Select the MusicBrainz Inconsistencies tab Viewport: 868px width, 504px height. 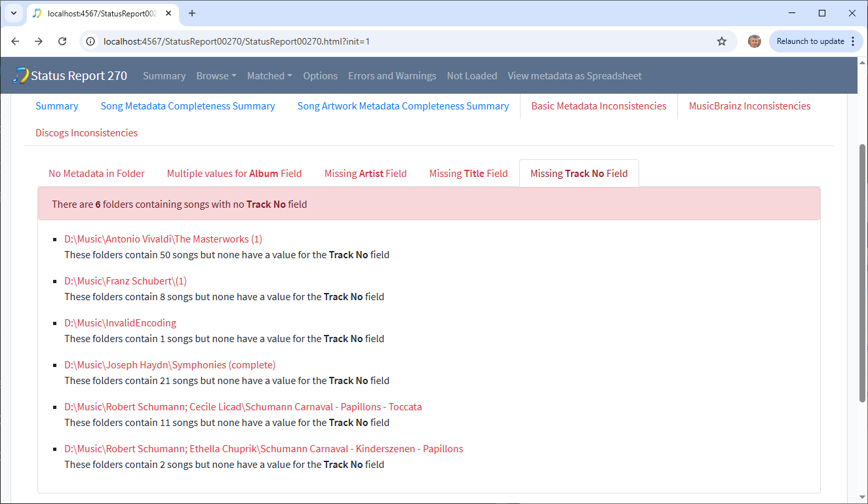click(x=749, y=106)
